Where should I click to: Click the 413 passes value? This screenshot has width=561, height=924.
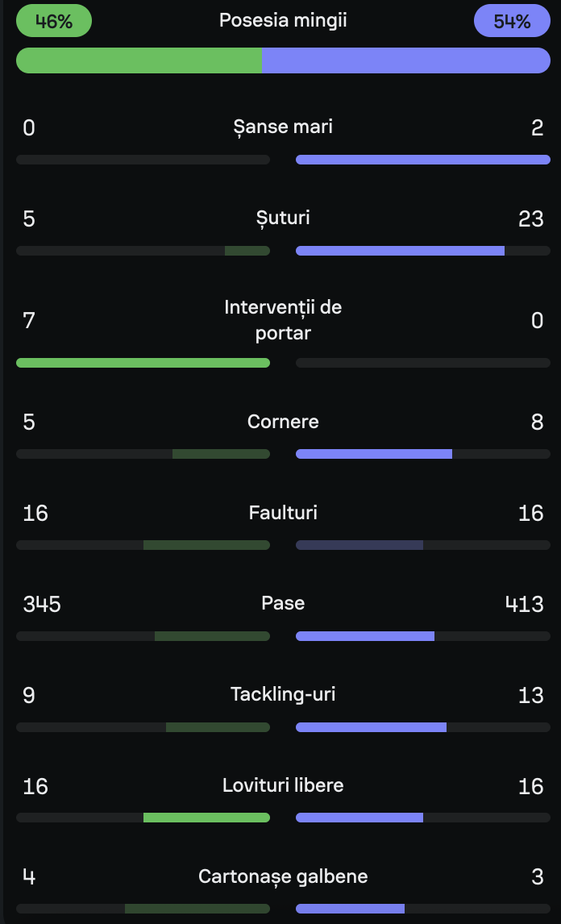point(524,604)
